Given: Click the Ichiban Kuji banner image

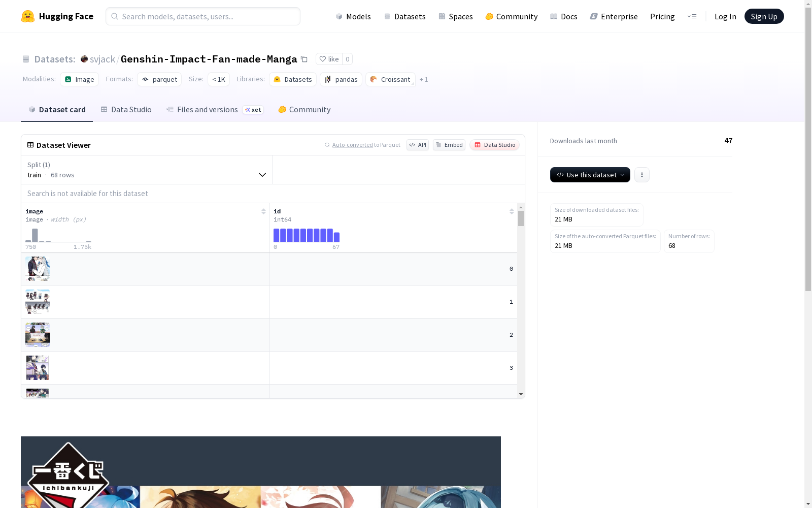Looking at the screenshot, I should tap(261, 472).
